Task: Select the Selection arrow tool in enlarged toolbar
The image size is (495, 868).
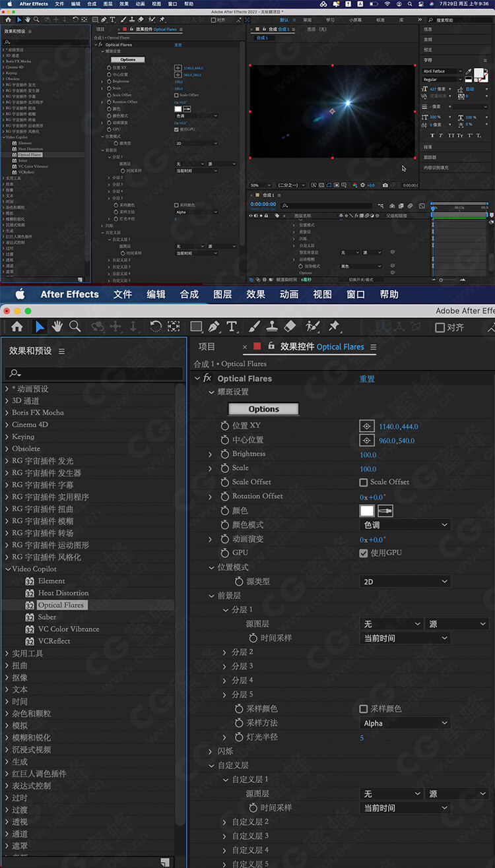Action: pos(40,326)
